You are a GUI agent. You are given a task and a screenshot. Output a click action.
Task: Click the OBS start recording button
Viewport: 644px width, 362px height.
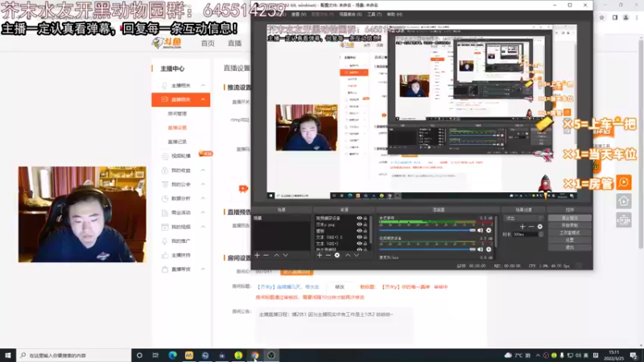coord(570,225)
